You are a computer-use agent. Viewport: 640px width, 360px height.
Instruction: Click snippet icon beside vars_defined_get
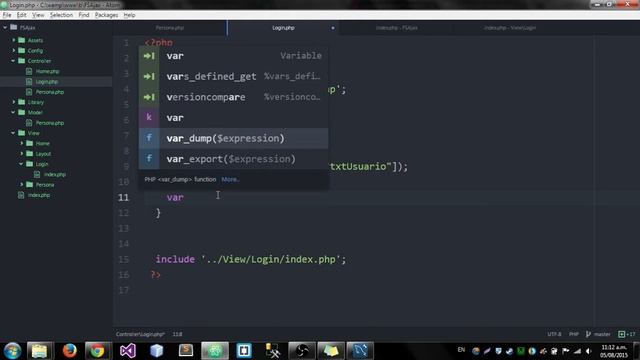tap(149, 76)
